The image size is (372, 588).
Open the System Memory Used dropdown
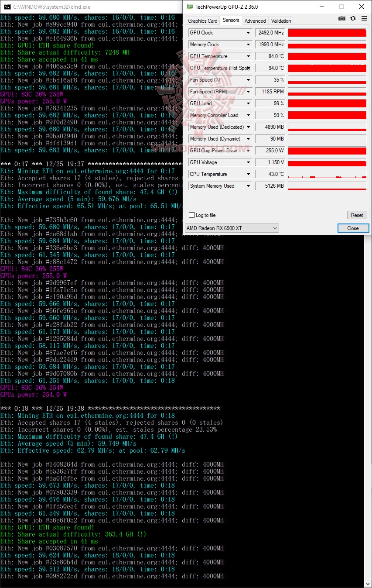[x=249, y=186]
